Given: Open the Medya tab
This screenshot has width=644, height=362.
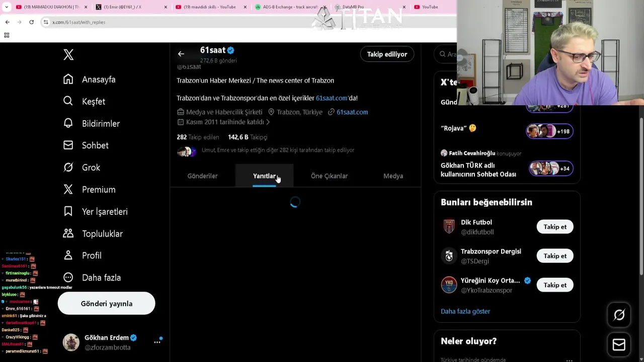Looking at the screenshot, I should pyautogui.click(x=393, y=176).
